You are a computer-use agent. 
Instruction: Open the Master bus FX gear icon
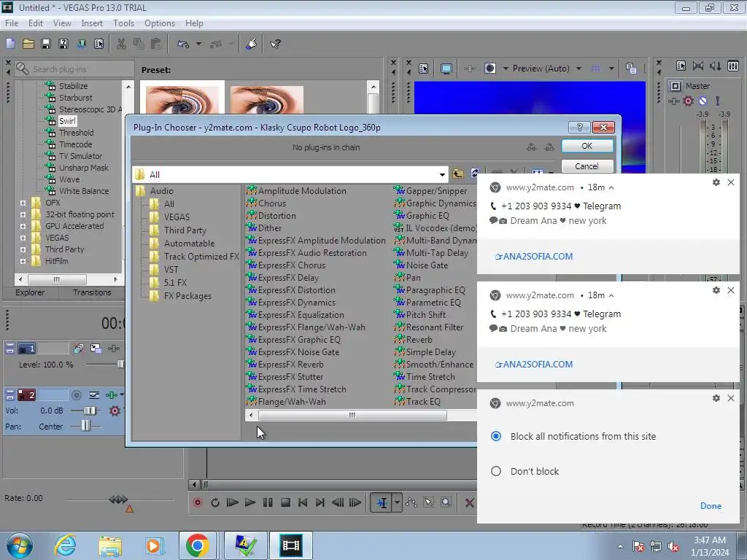688,101
